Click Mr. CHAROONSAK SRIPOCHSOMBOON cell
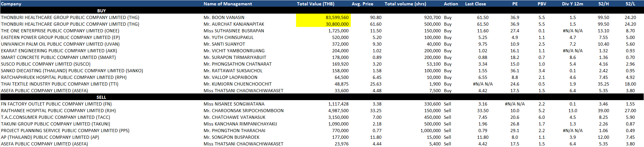The width and height of the screenshot is (644, 147). click(243, 111)
